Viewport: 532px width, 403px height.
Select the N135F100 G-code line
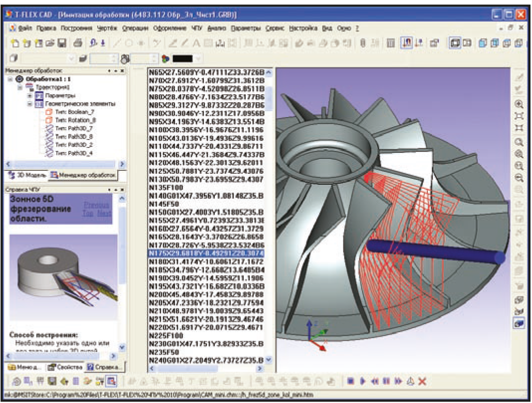[166, 187]
